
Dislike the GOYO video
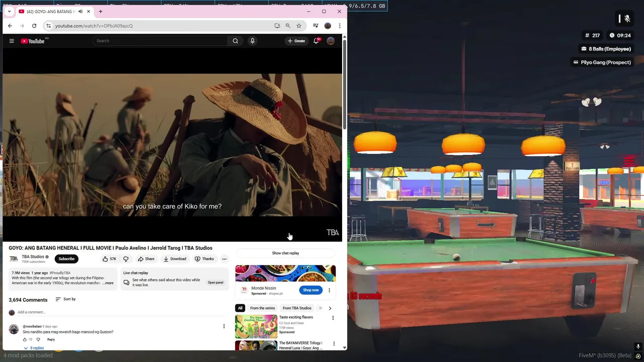126,259
